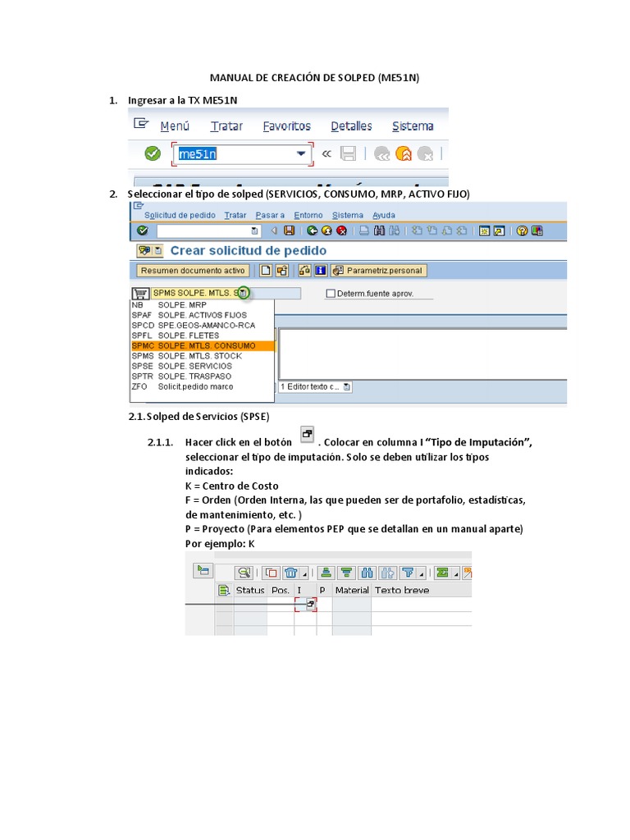Screen dimensions: 630x840
Task: Select ZFO Solicit.pedido marco option
Action: click(203, 386)
